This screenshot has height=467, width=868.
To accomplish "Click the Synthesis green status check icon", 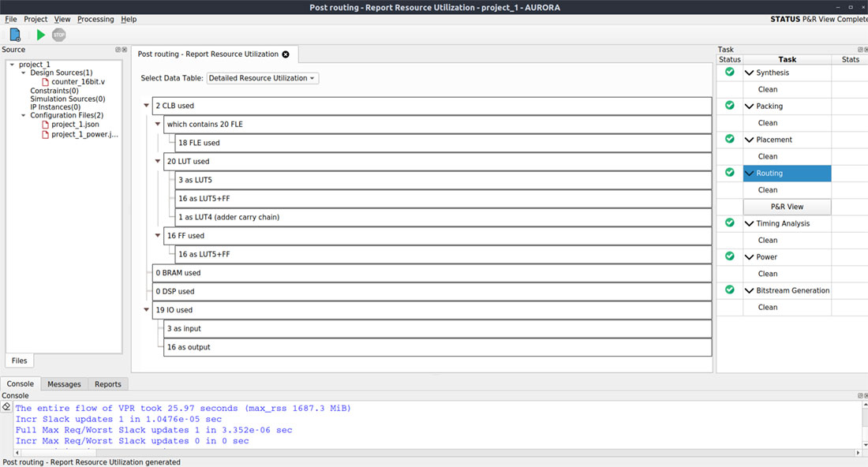I will (730, 72).
